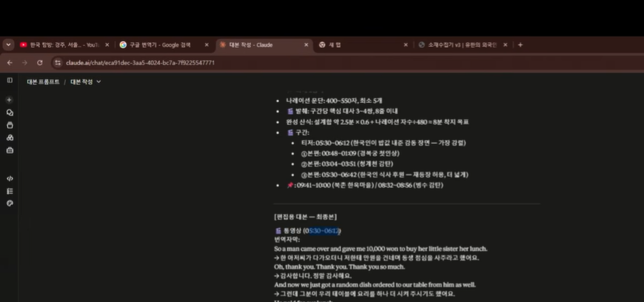Close the 소재수집기 v3 tab
644x302 pixels.
pyautogui.click(x=505, y=45)
